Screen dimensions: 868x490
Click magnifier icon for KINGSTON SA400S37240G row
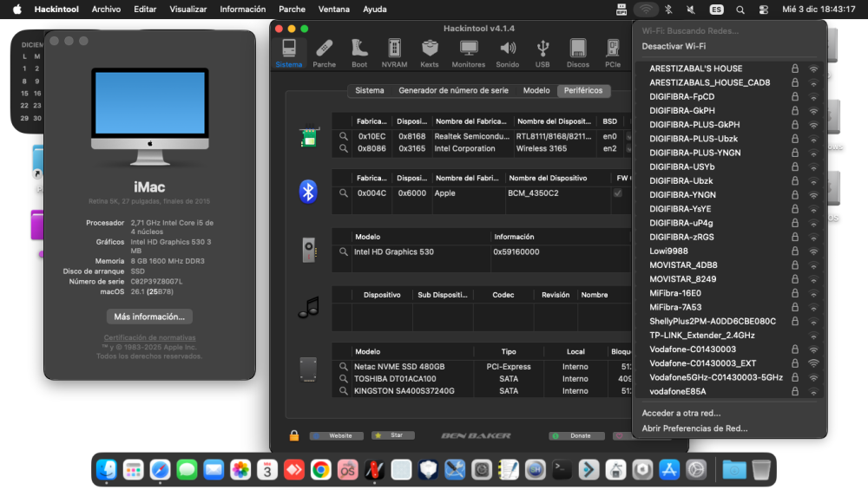click(x=344, y=391)
